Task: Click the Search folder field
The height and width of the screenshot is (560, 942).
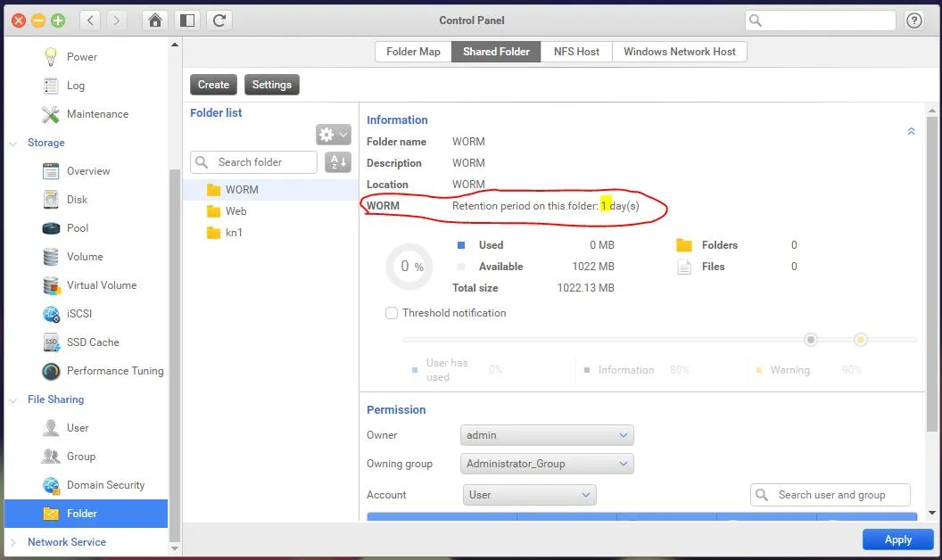Action: coord(253,162)
